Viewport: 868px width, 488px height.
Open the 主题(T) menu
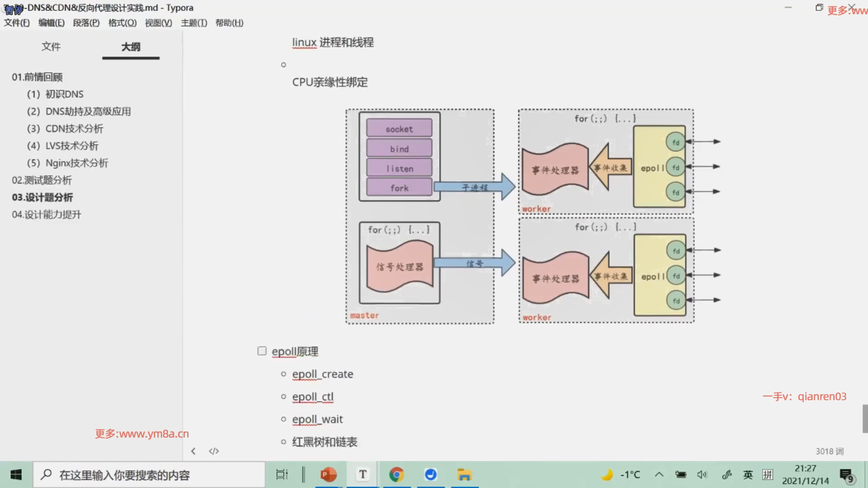point(194,23)
